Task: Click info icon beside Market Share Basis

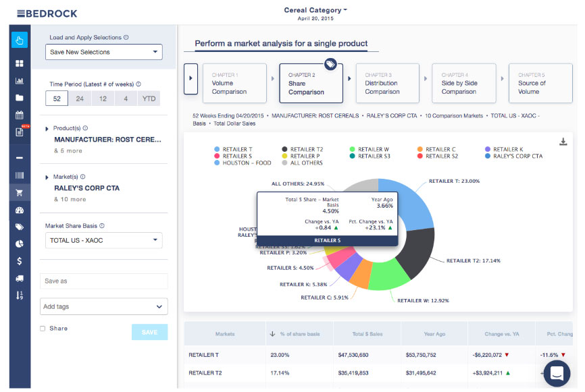Action: 102,226
